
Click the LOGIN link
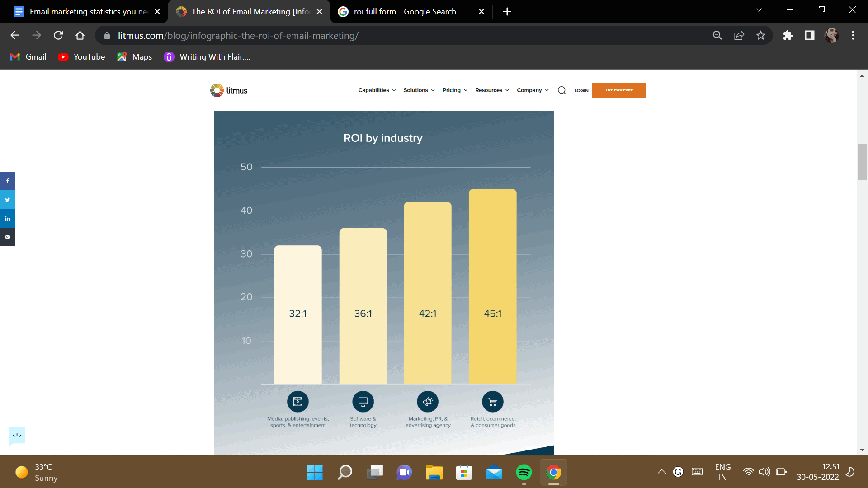coord(581,90)
